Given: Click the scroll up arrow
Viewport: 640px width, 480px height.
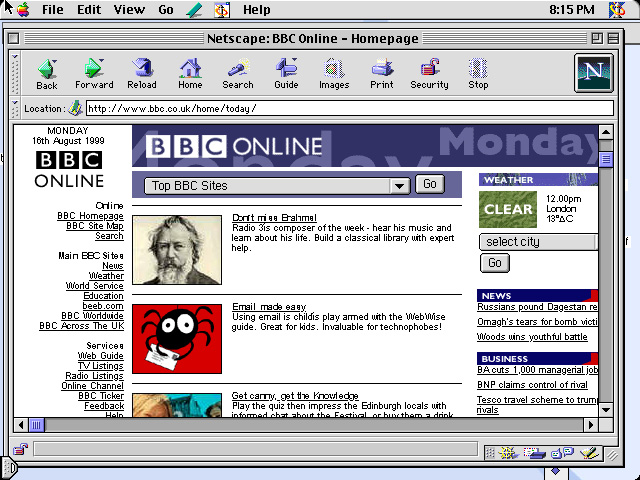Looking at the screenshot, I should pos(606,132).
